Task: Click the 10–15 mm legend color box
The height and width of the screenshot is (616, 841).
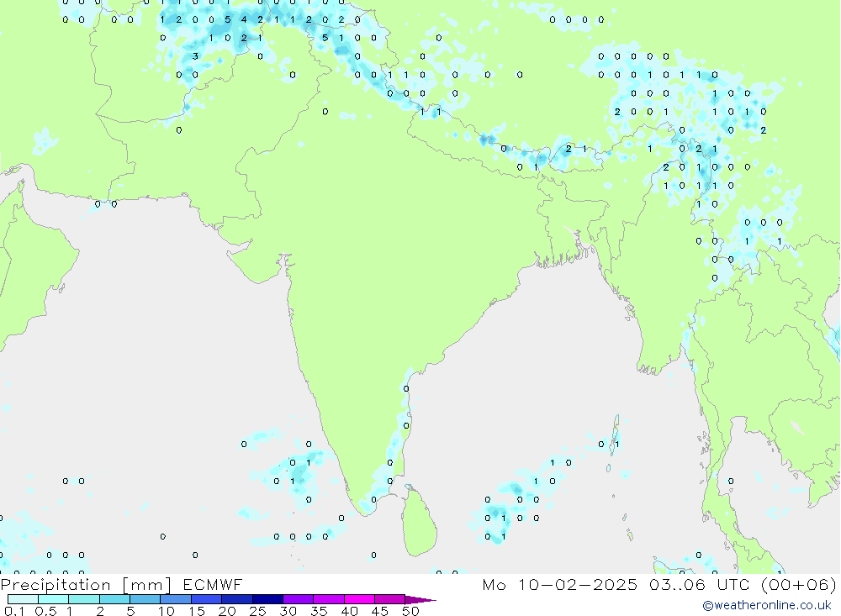Action: [x=176, y=599]
